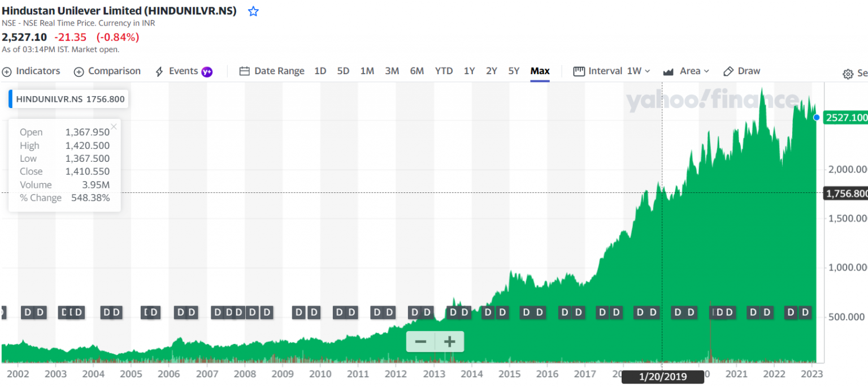Click the zoom-in plus control
Screen dimensions: 868x387
[449, 341]
